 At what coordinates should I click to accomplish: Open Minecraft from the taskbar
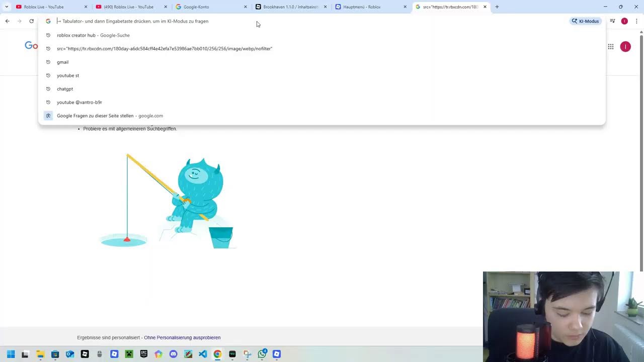pos(129,354)
